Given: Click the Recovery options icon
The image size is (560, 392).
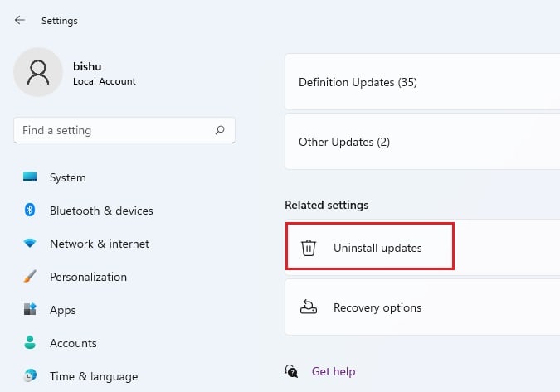Looking at the screenshot, I should [x=309, y=307].
